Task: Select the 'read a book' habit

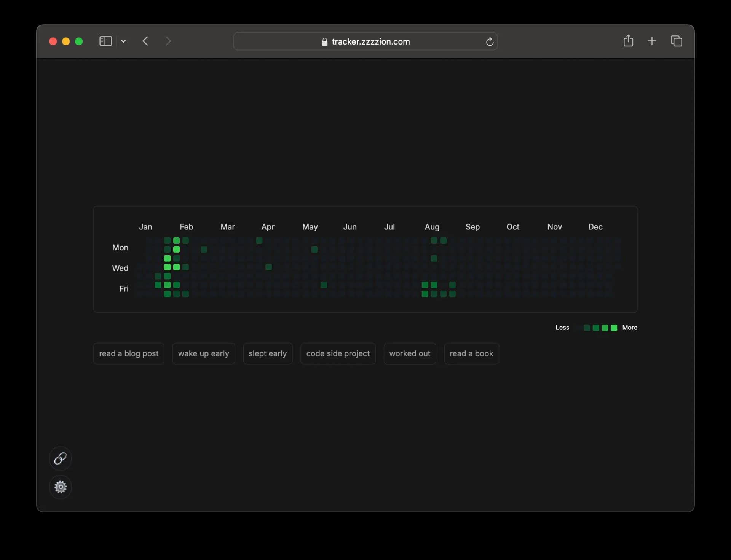Action: click(x=471, y=353)
